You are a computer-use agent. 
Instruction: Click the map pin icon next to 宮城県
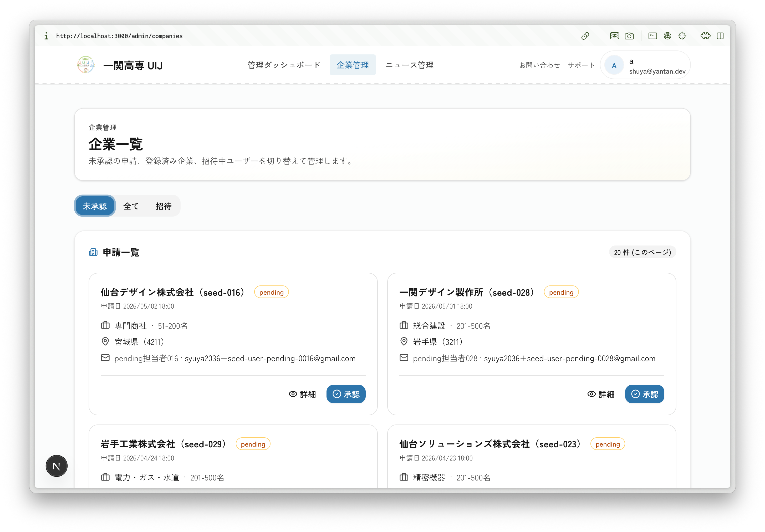coord(105,341)
